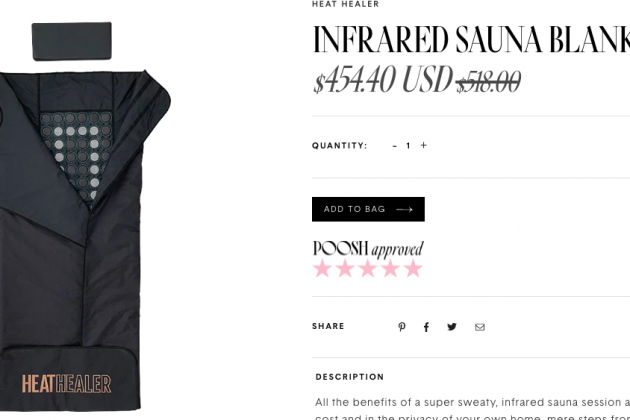
Task: Open the Heat Healer brand link
Action: click(x=346, y=4)
